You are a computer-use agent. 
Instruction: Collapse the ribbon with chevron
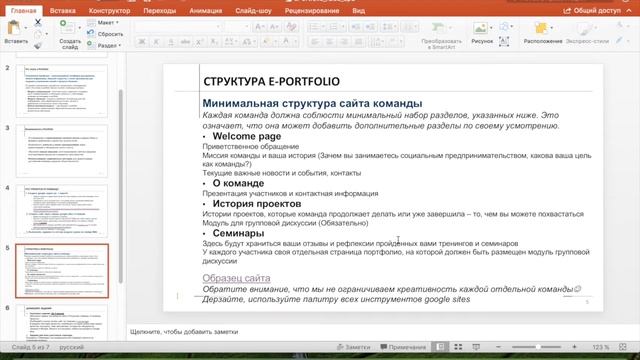629,11
